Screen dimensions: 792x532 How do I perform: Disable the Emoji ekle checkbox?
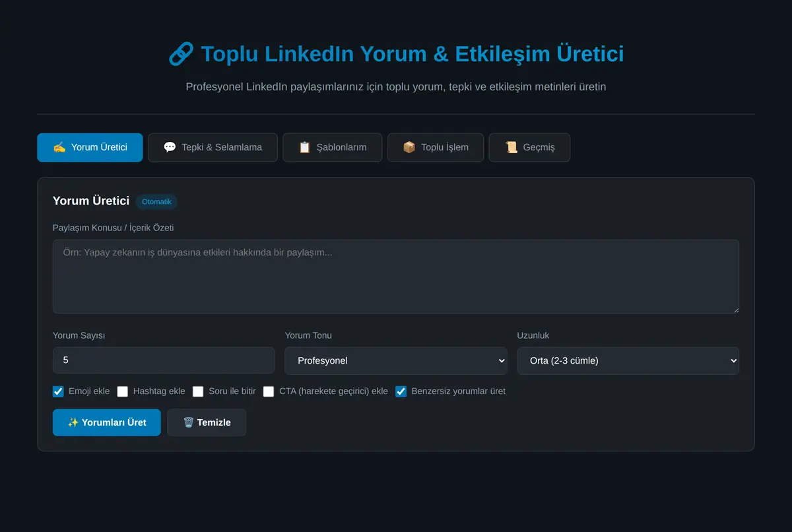[x=58, y=391]
